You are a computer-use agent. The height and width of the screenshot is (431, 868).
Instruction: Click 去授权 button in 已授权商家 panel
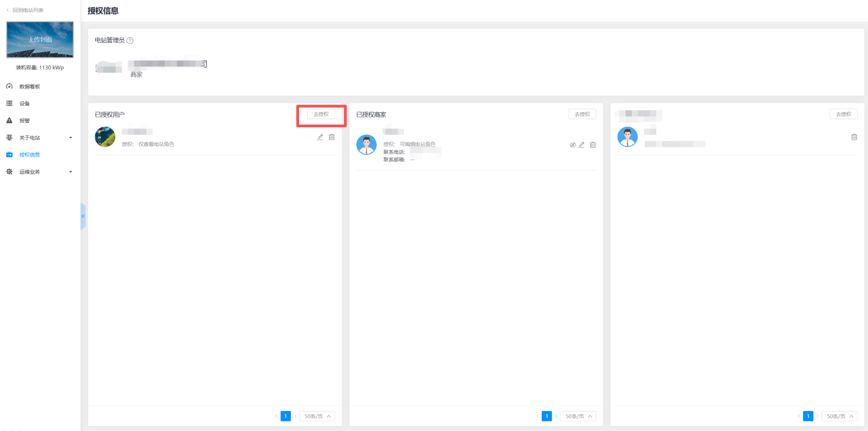(x=582, y=114)
